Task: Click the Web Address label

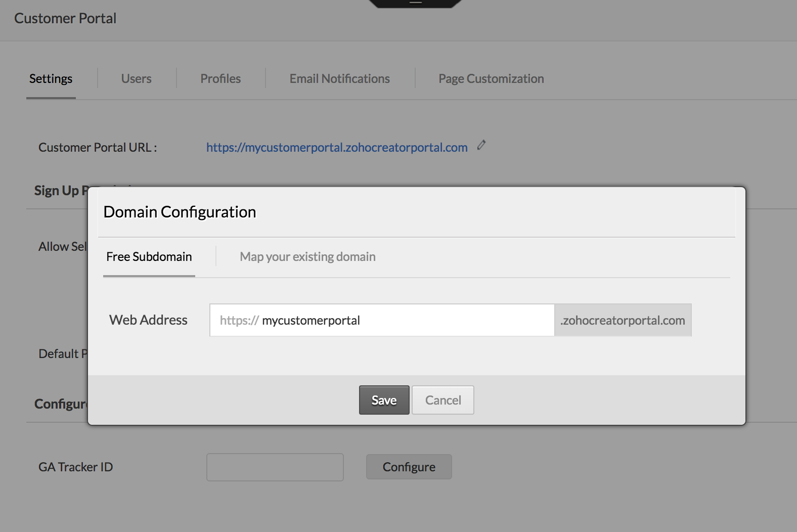Action: [148, 320]
